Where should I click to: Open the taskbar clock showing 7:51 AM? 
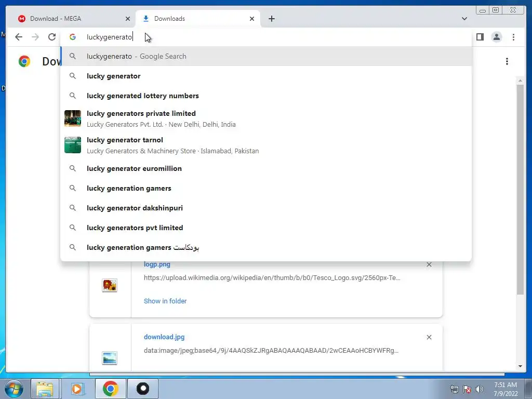pos(506,389)
